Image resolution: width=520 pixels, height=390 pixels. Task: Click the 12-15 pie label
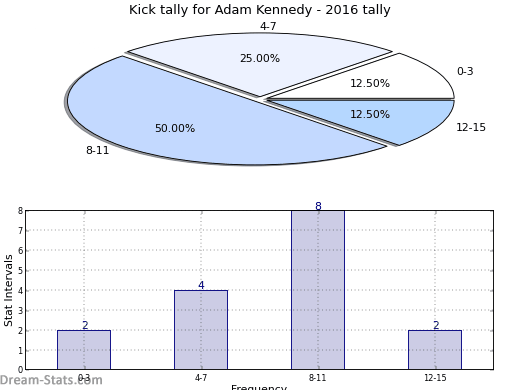(471, 127)
